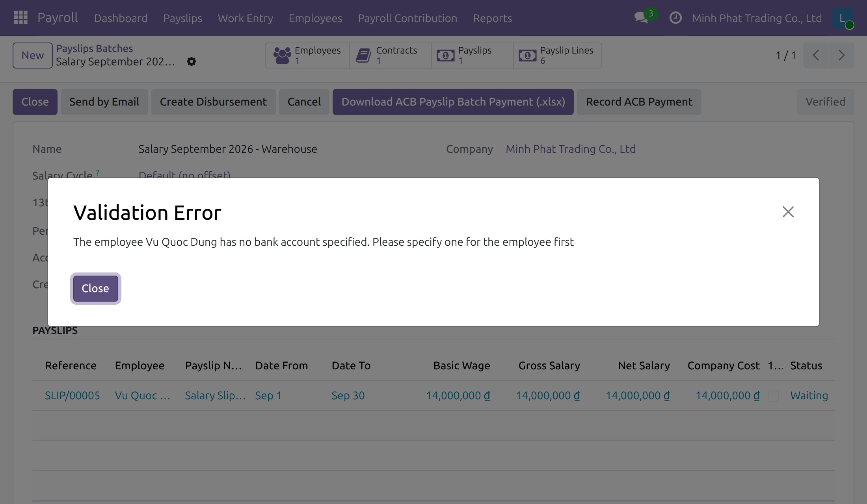Image resolution: width=867 pixels, height=504 pixels.
Task: Click the Contracts book icon
Action: point(363,56)
